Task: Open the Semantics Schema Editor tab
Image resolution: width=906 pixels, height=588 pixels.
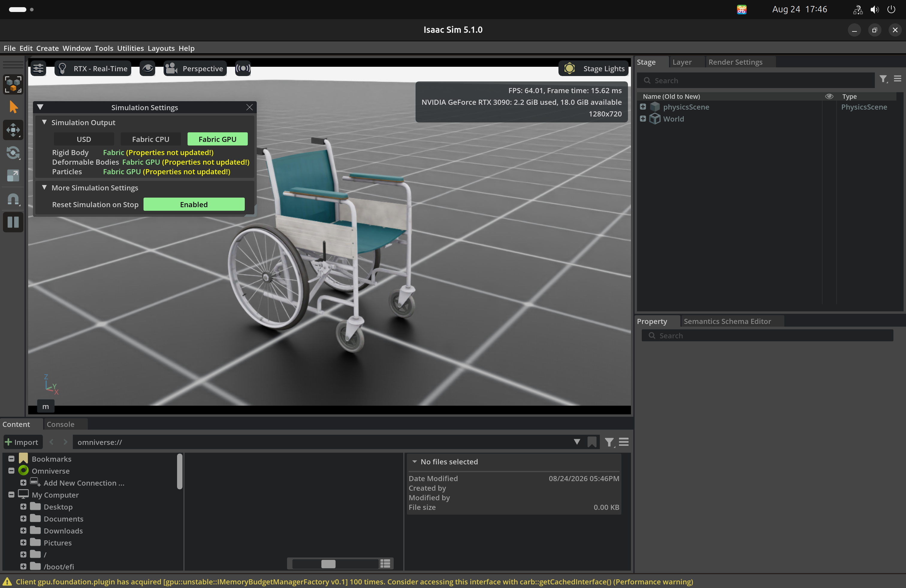Action: point(727,321)
